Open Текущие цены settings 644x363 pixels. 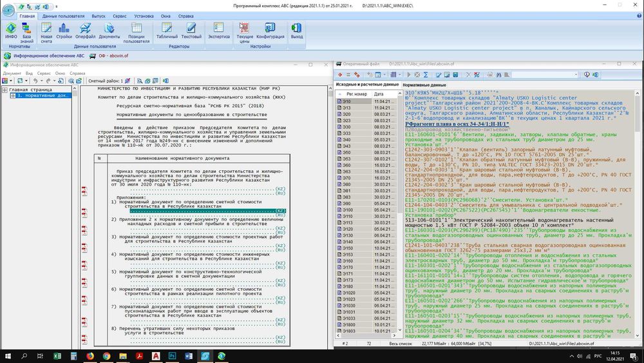[x=245, y=30]
